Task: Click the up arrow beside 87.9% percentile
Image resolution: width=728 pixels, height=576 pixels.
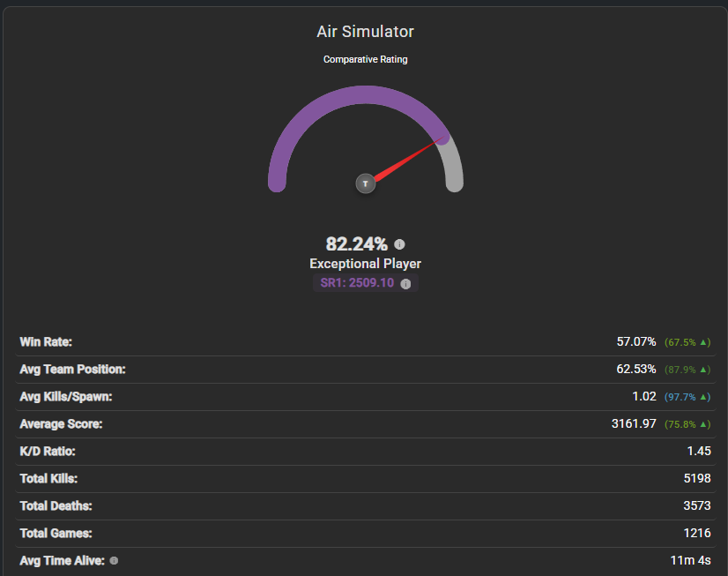Action: (x=703, y=370)
